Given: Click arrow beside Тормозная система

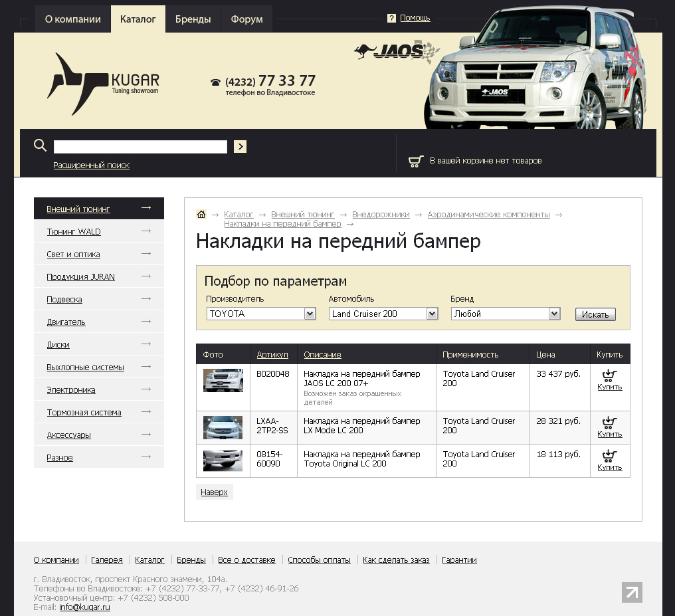Looking at the screenshot, I should (146, 411).
